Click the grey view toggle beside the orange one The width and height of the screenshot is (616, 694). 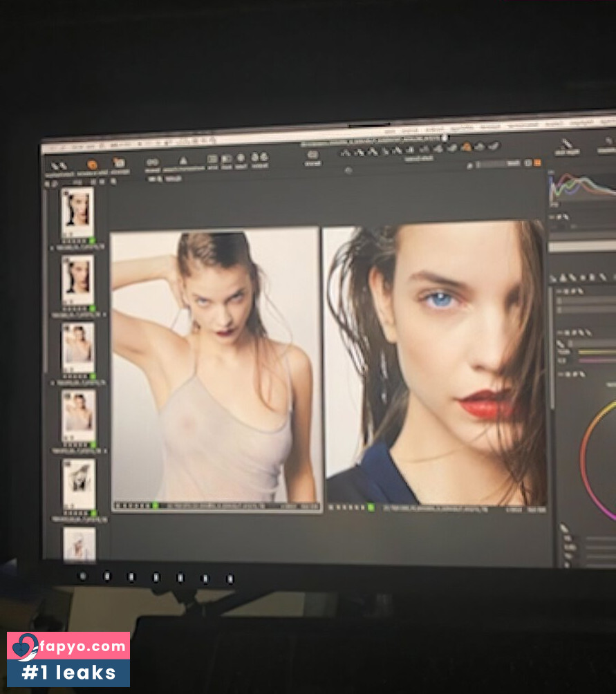tap(528, 163)
